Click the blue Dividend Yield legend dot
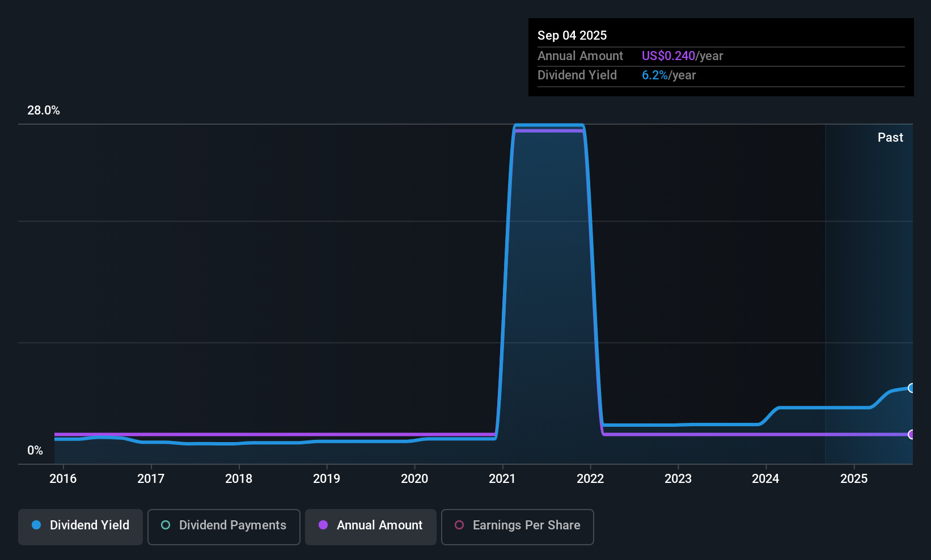This screenshot has width=931, height=560. pyautogui.click(x=36, y=525)
